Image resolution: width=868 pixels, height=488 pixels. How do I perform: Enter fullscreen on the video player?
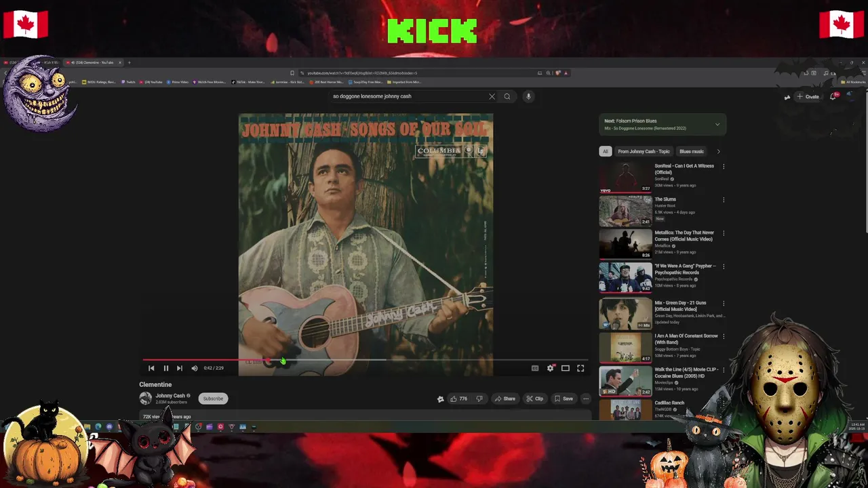(580, 368)
